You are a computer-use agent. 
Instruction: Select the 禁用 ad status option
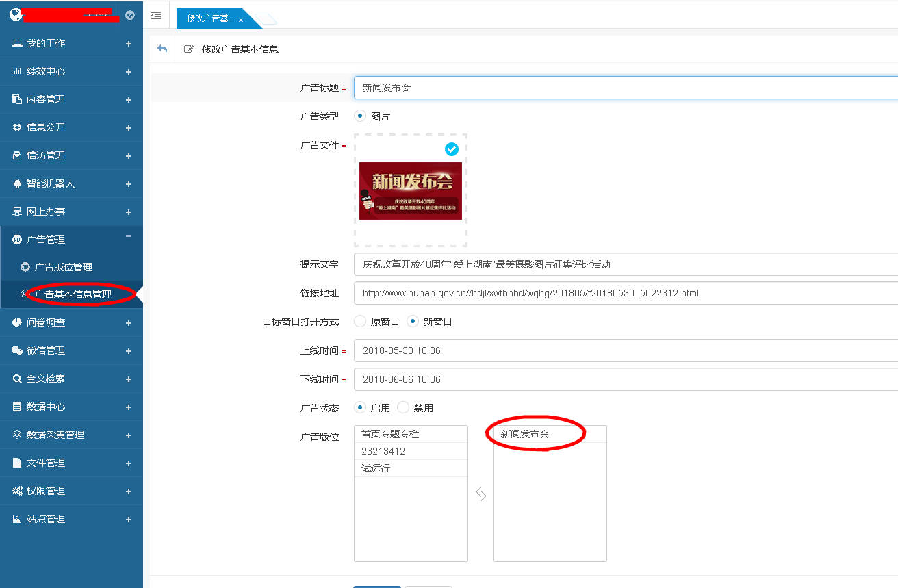pyautogui.click(x=403, y=407)
